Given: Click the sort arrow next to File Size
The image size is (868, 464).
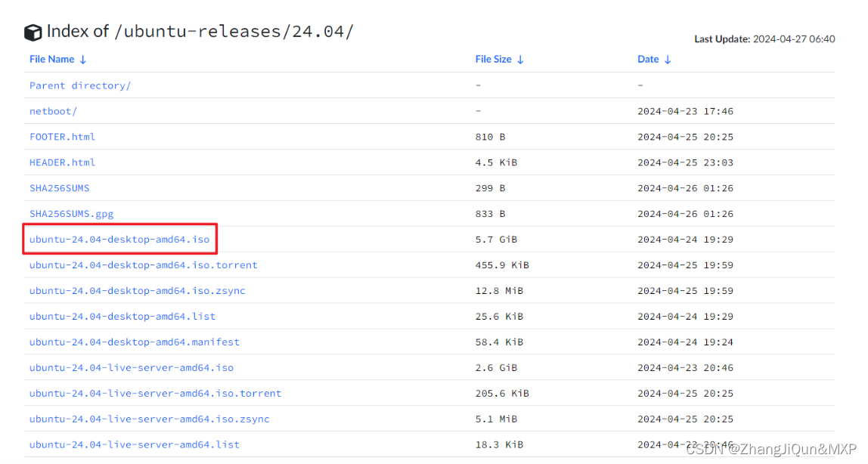Looking at the screenshot, I should click(x=520, y=59).
